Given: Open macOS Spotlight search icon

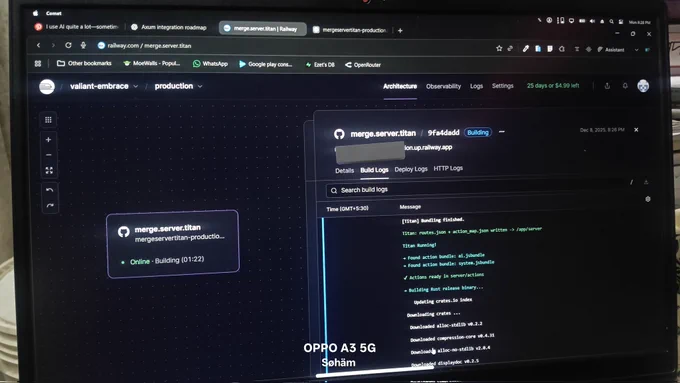Looking at the screenshot, I should click(x=611, y=21).
